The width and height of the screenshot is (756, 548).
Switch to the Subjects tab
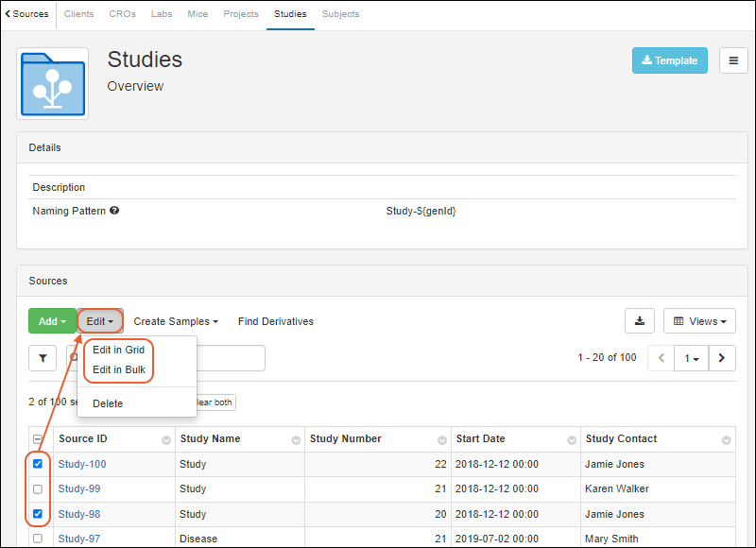tap(340, 14)
